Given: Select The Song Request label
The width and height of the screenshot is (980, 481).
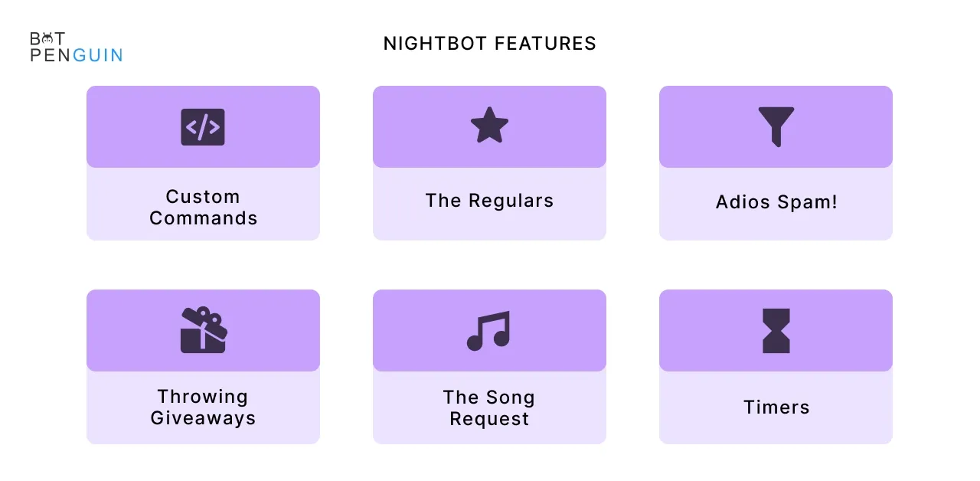Looking at the screenshot, I should click(489, 408).
